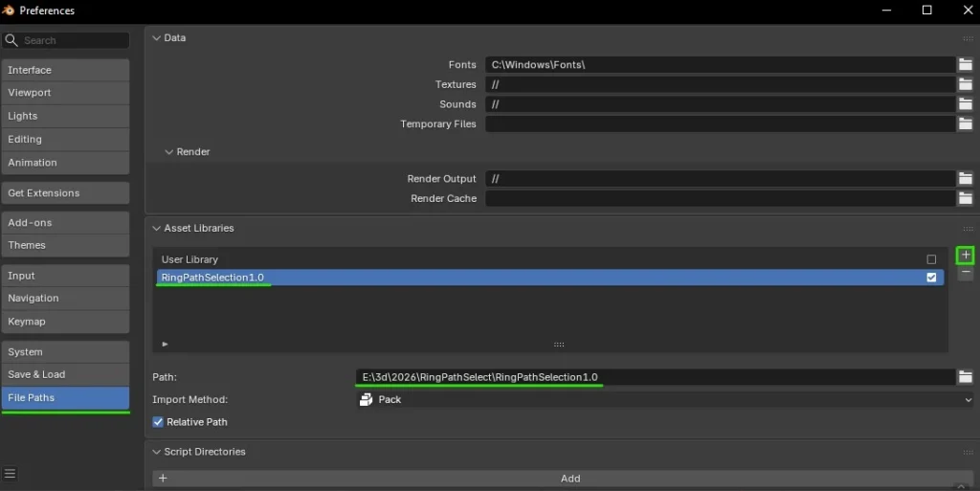The height and width of the screenshot is (491, 980).
Task: Open folder browser for Sounds path
Action: pyautogui.click(x=966, y=104)
